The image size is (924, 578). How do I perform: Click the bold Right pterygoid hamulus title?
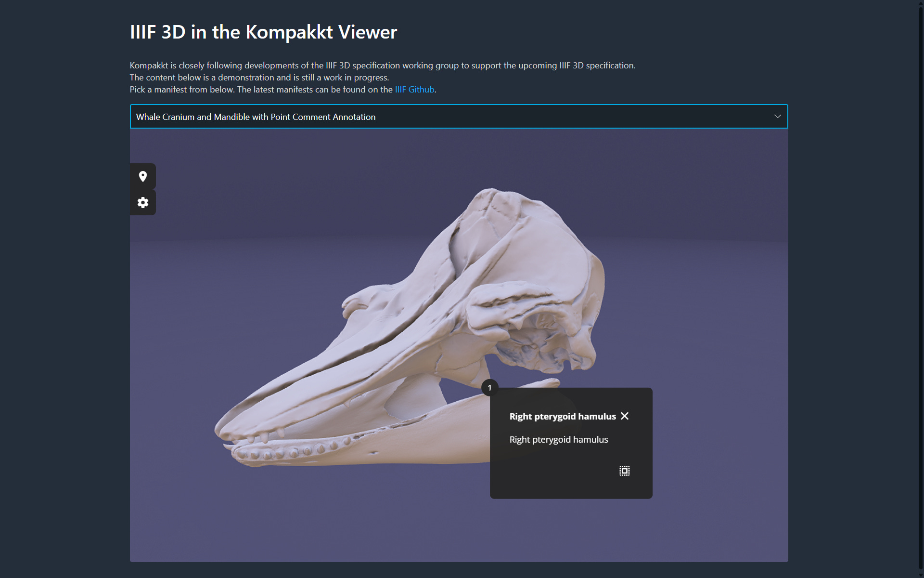(563, 416)
